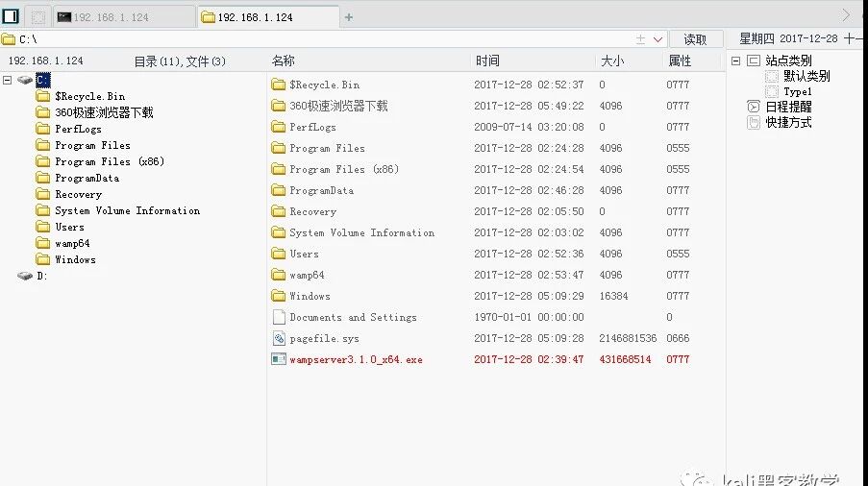This screenshot has height=486, width=868.
Task: Click PerfLogs date 2009-07-14 03:20:08
Action: coord(529,127)
